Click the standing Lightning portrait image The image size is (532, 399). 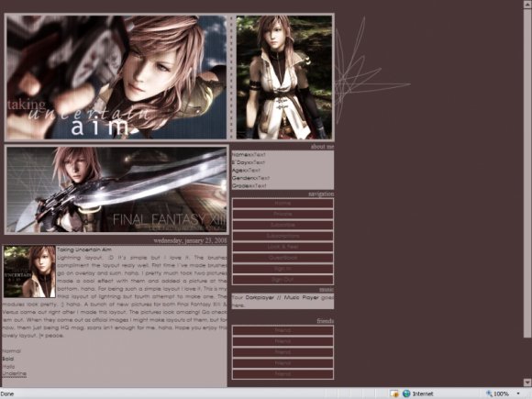point(284,77)
